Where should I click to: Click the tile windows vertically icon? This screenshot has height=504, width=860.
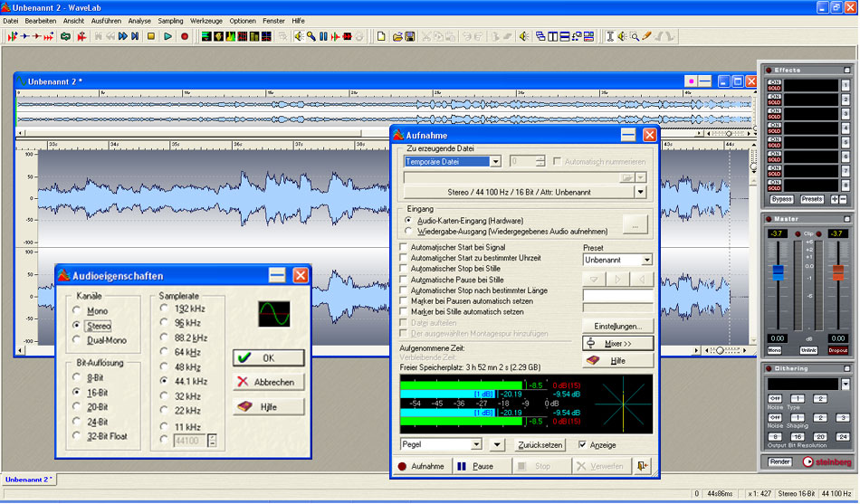[553, 36]
